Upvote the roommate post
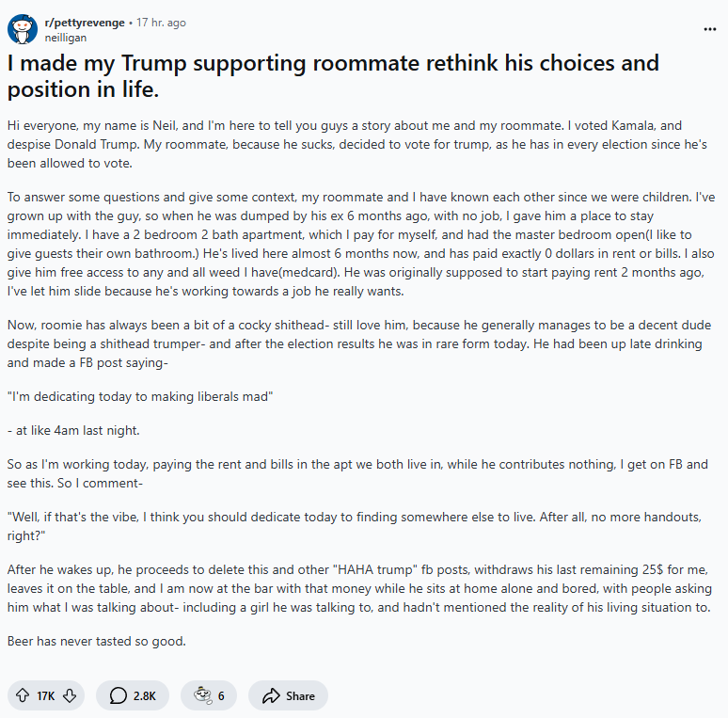Image resolution: width=728 pixels, height=718 pixels. click(x=23, y=695)
